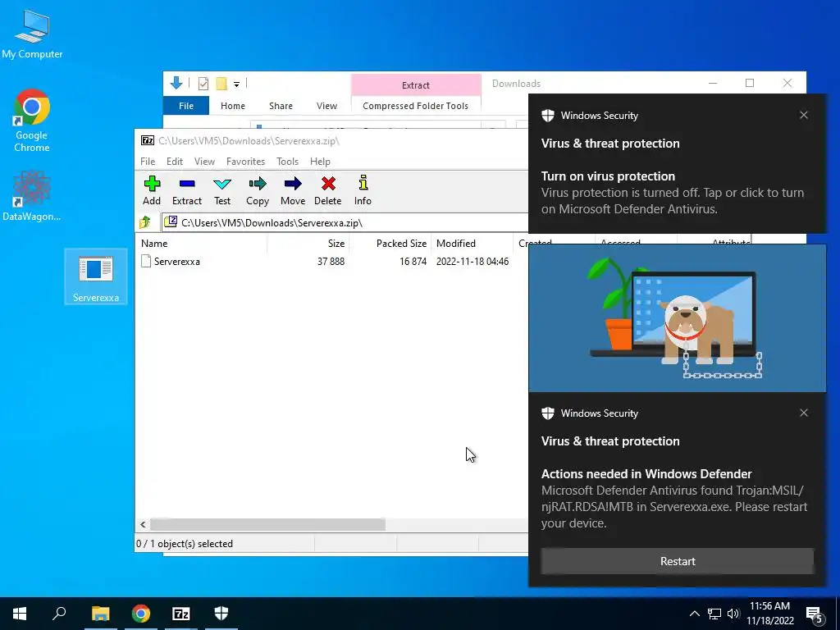840x630 pixels.
Task: Click the Add button in 7-Zip toolbar
Action: [152, 190]
